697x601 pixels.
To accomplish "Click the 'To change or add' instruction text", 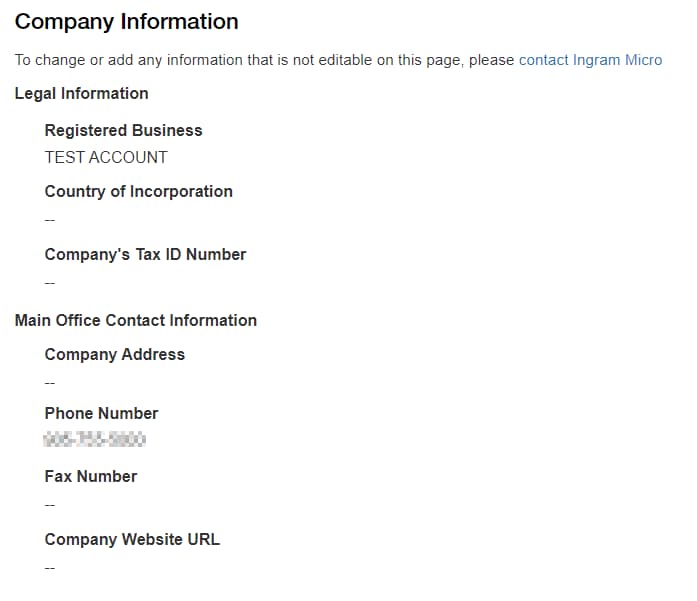I will click(80, 60).
